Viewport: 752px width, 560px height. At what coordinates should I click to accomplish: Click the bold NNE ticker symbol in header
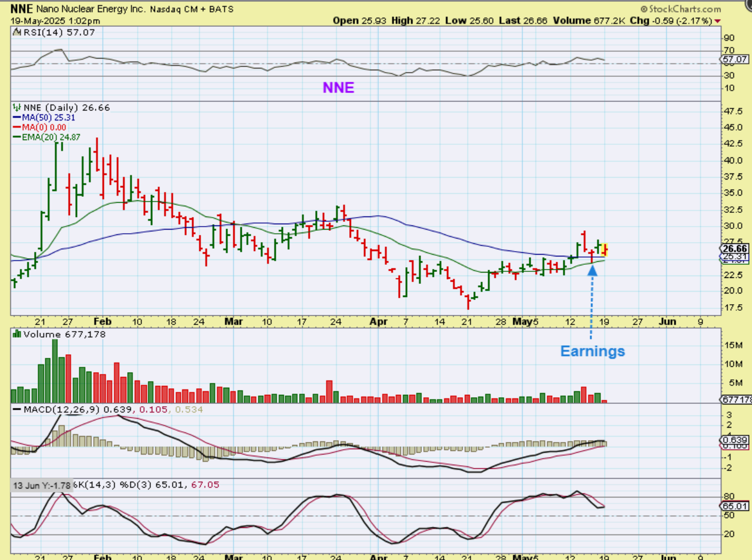[x=21, y=10]
